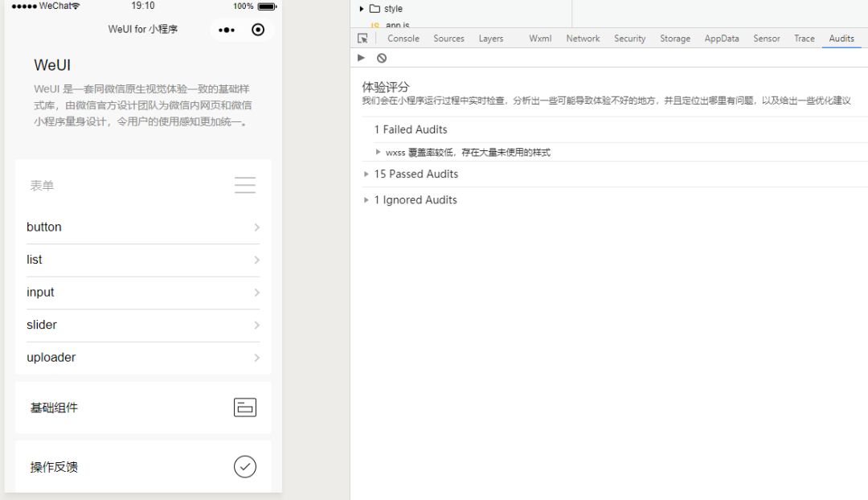This screenshot has height=500, width=868.
Task: Tap the 操作反馈 checkmark circle icon
Action: click(x=244, y=466)
